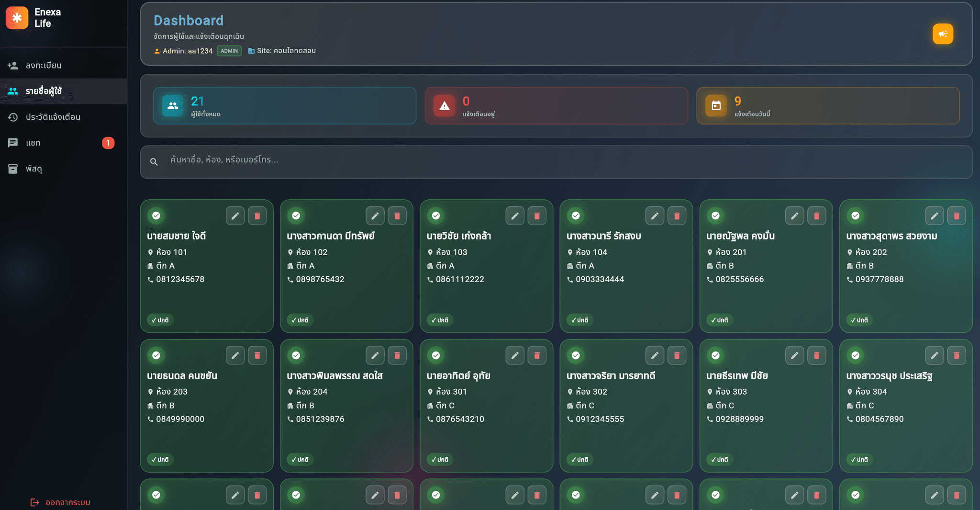980x510 pixels.
Task: Click the delete trash icon for นางสาวกานดา มีทรัพย์
Action: (397, 215)
